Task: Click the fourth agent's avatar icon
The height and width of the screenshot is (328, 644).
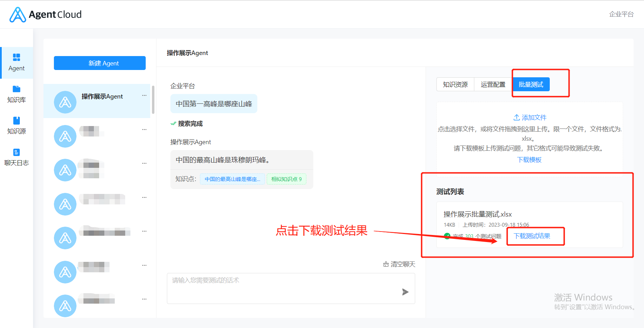Action: [65, 204]
